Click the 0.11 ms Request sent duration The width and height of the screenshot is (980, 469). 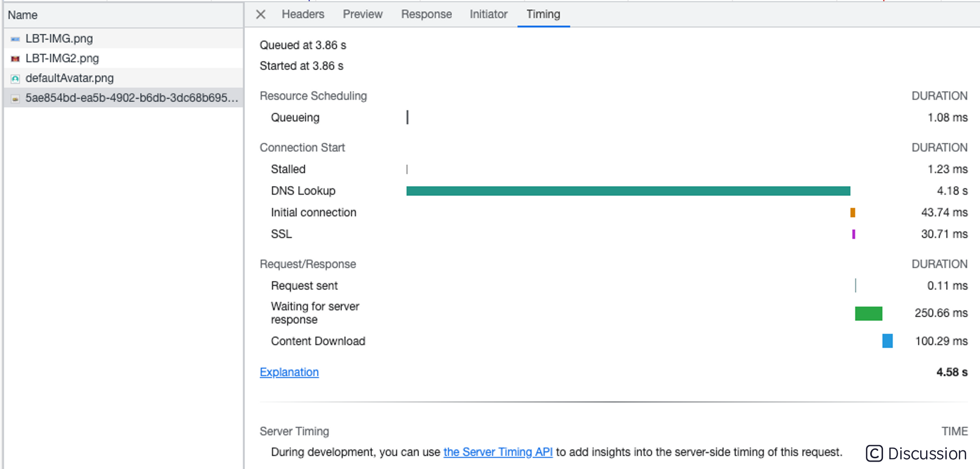(x=948, y=285)
